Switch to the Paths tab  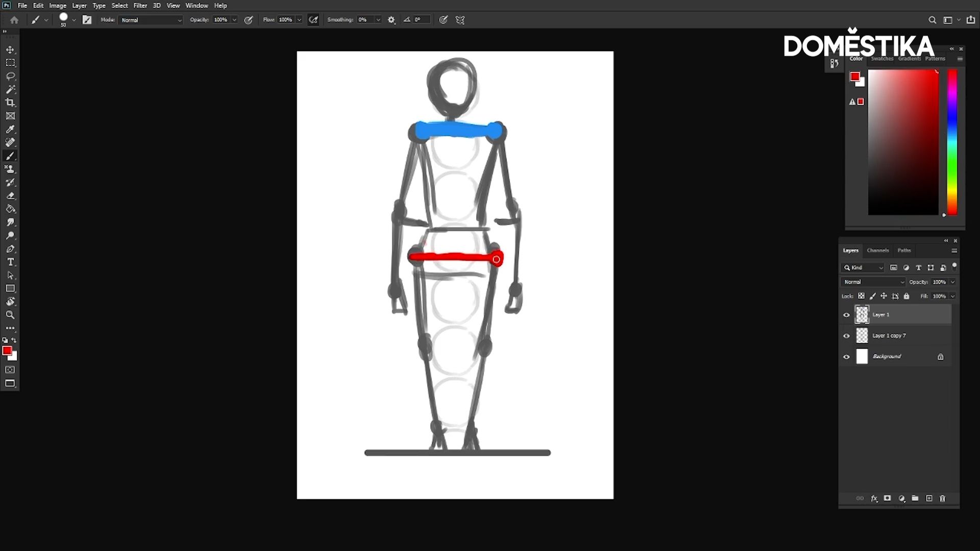coord(904,251)
